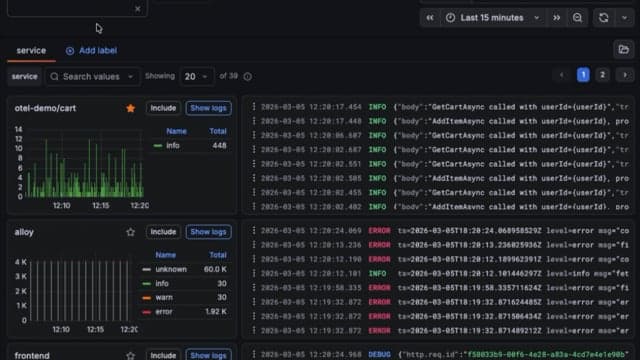
Task: Click the otel-demo/cart info total 448
Action: pyautogui.click(x=219, y=146)
